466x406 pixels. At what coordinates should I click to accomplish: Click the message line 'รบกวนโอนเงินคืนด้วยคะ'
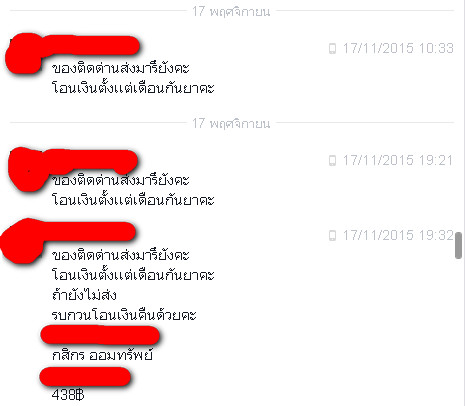124,315
